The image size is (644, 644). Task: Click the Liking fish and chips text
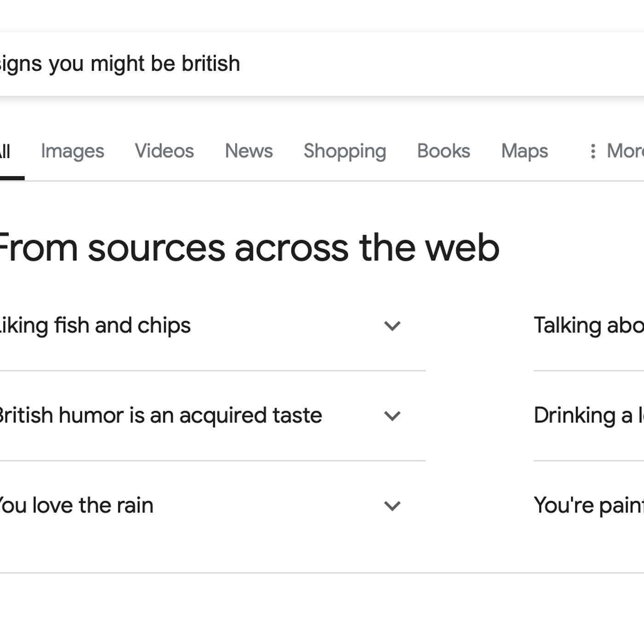tap(95, 326)
